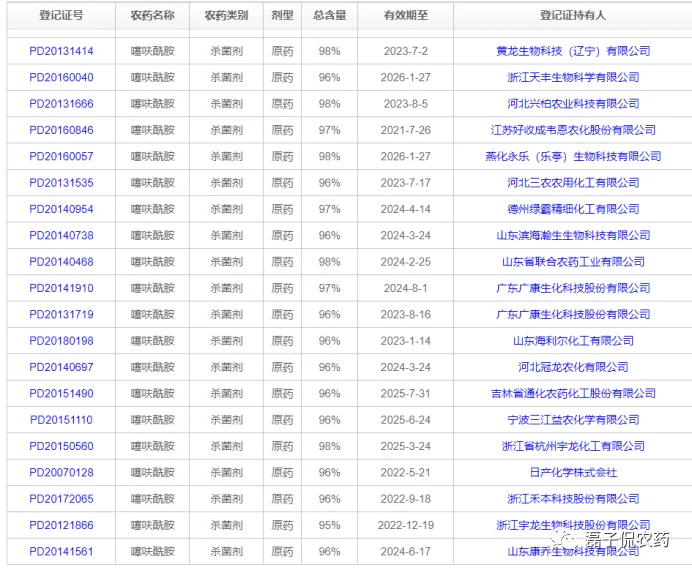Open registration PD20172065 link
The height and width of the screenshot is (571, 692).
click(x=61, y=499)
